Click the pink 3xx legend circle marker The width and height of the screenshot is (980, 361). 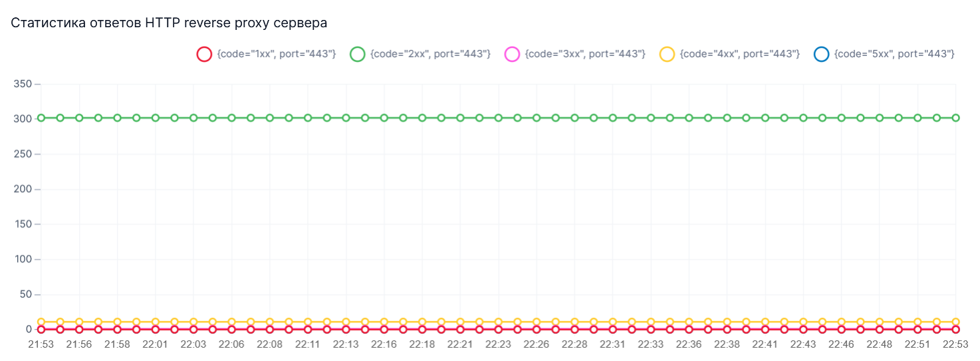pyautogui.click(x=512, y=55)
